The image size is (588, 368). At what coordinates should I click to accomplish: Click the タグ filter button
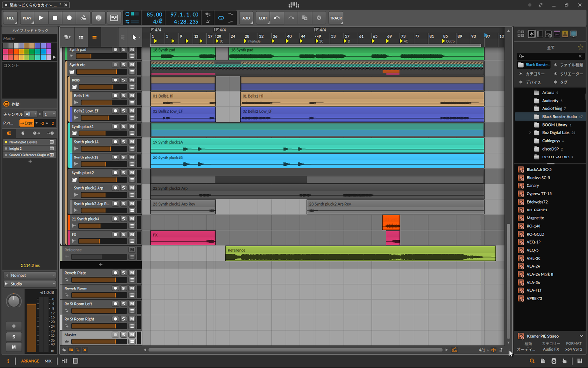point(561,82)
